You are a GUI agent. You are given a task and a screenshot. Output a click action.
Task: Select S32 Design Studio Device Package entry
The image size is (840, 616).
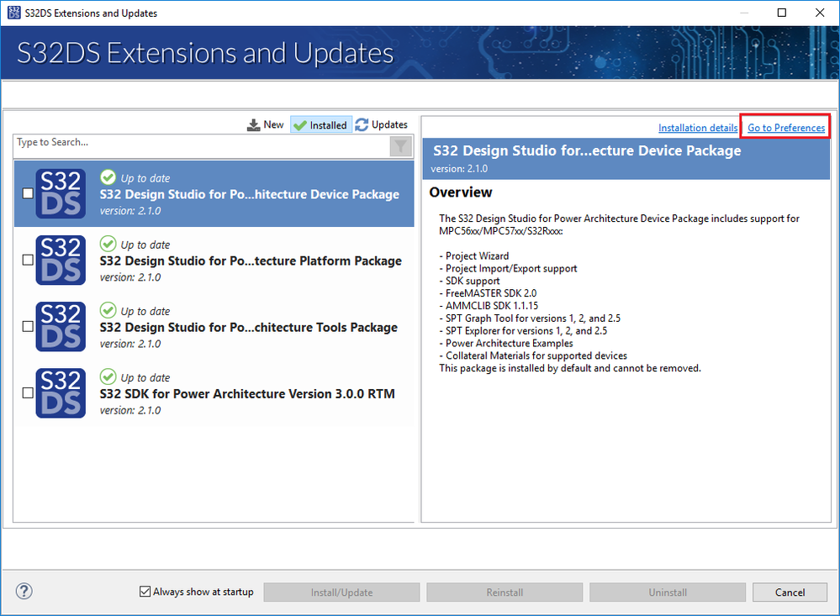coord(214,194)
